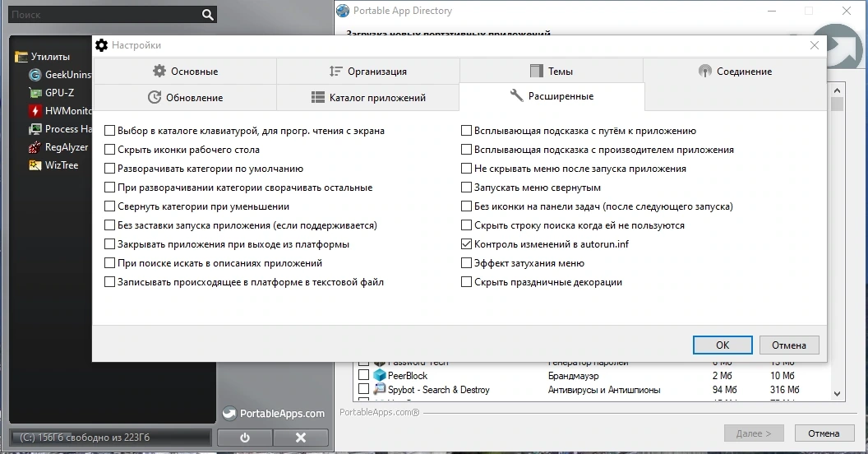The image size is (868, 454).
Task: Close the Настройки dialog with X
Action: tap(815, 45)
